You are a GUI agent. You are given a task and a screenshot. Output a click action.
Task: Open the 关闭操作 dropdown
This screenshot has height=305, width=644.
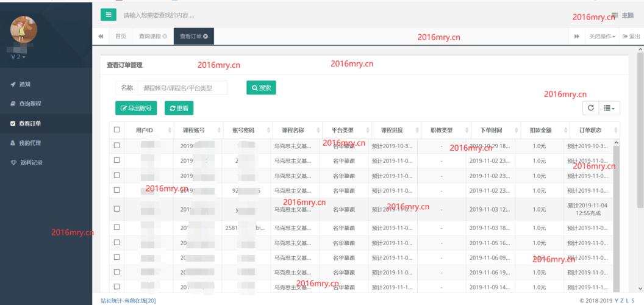click(x=602, y=37)
